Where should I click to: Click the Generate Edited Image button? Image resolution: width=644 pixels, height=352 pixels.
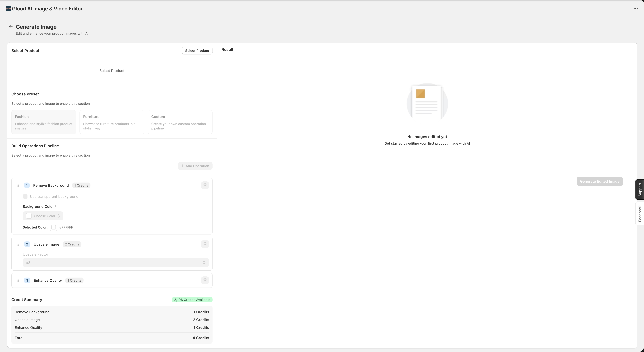pos(599,181)
